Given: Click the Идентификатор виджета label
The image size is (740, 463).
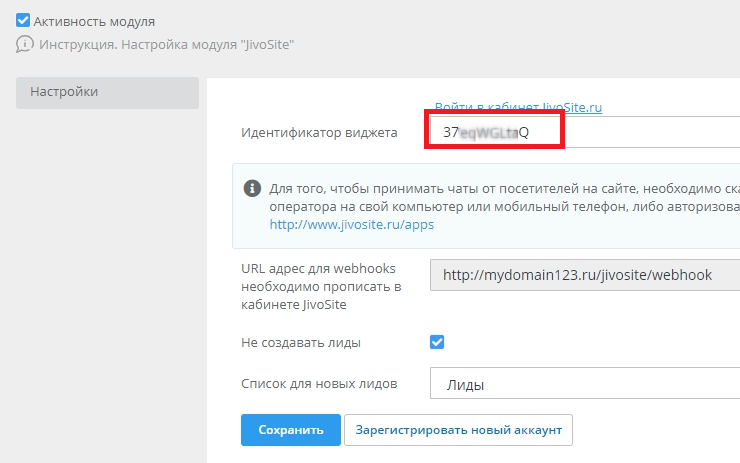Looking at the screenshot, I should pos(319,133).
